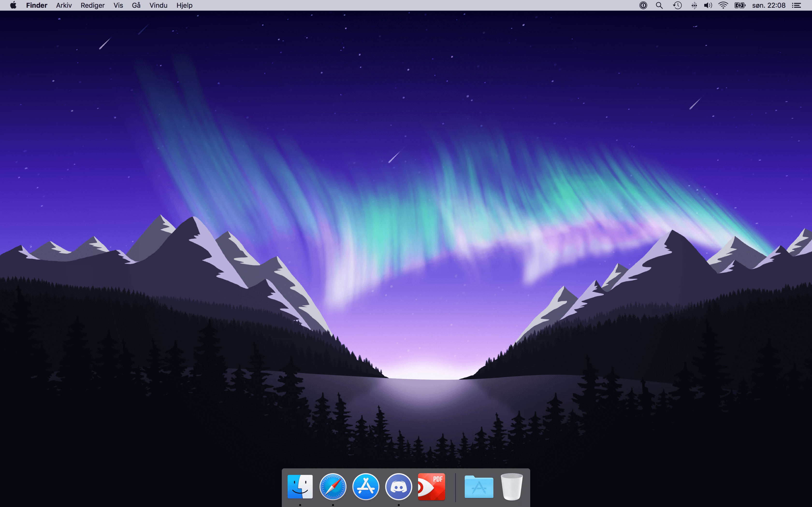
Task: Open the Trash in the Dock
Action: pyautogui.click(x=511, y=486)
